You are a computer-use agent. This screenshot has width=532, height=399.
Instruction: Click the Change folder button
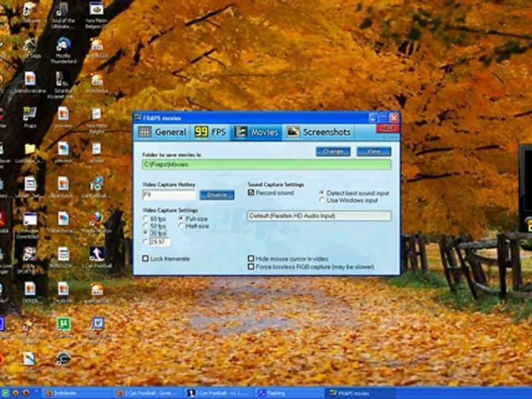333,151
